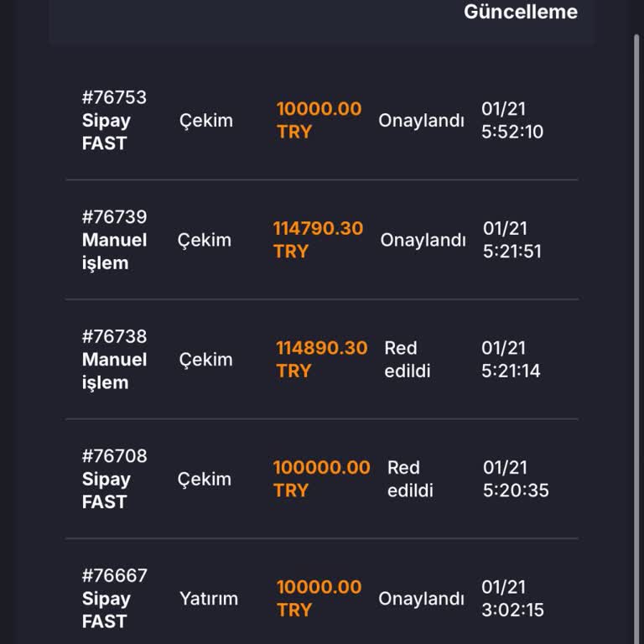Open transaction #76753 Sipay FAST
Screen dimensions: 644x644
point(114,120)
